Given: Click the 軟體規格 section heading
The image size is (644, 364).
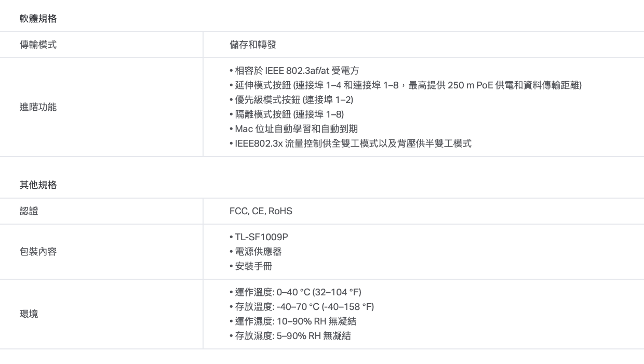Looking at the screenshot, I should click(x=38, y=19).
